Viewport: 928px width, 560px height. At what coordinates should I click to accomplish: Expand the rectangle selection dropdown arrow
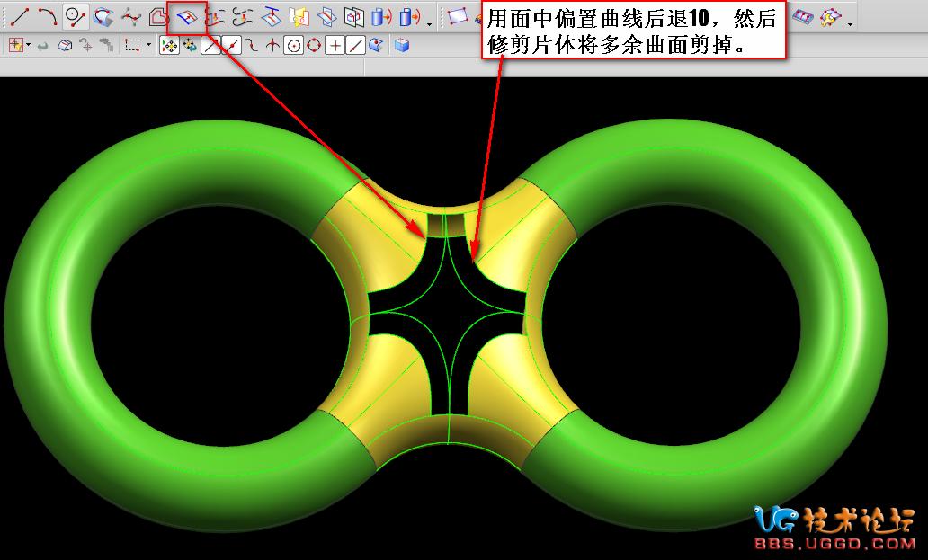[x=148, y=46]
